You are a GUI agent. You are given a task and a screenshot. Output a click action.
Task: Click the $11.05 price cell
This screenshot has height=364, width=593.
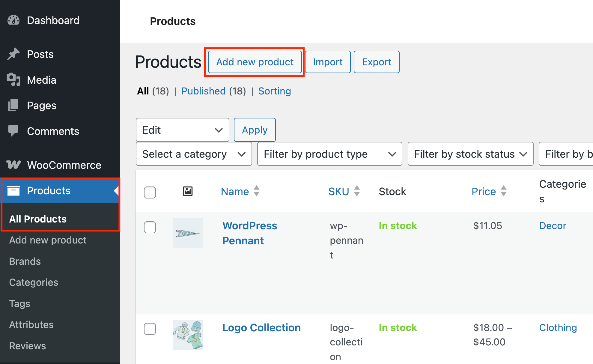click(x=488, y=226)
